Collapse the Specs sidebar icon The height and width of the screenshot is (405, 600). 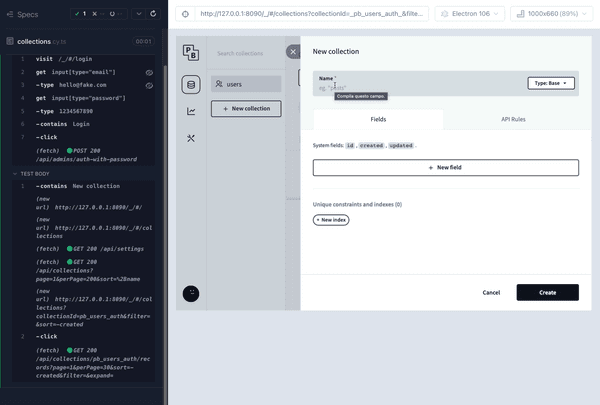coord(10,15)
